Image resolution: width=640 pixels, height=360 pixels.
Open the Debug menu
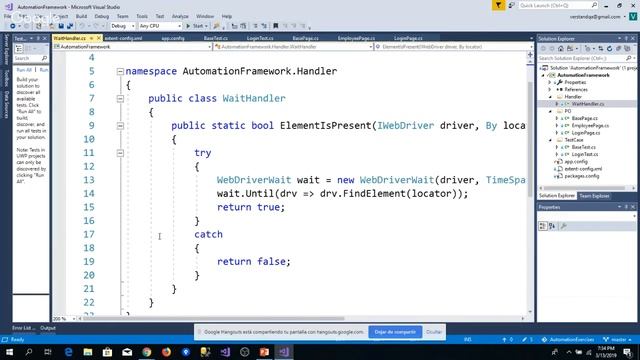(102, 16)
